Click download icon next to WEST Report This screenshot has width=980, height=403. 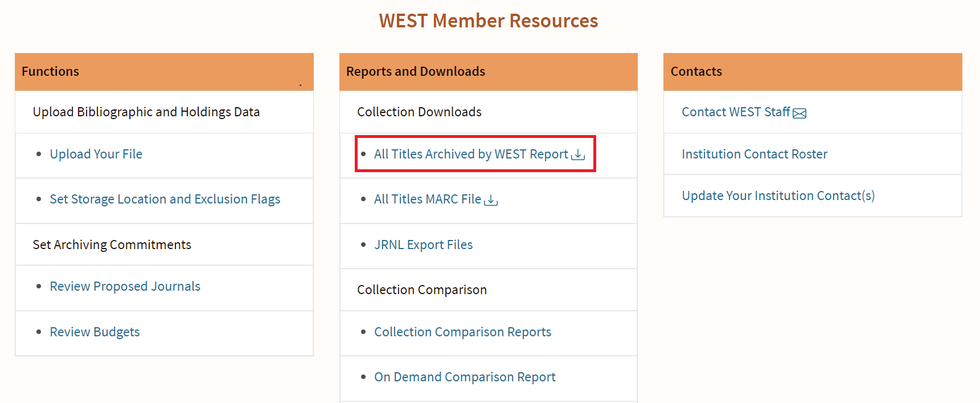[x=578, y=154]
